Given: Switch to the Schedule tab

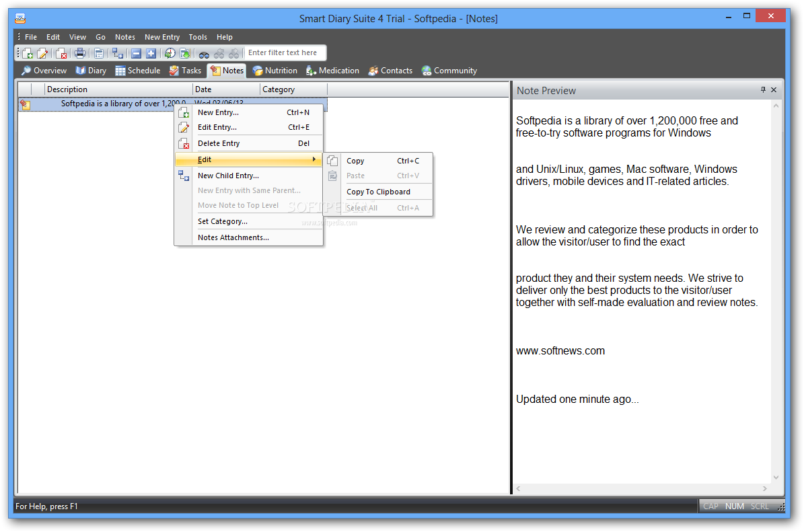Looking at the screenshot, I should point(138,71).
